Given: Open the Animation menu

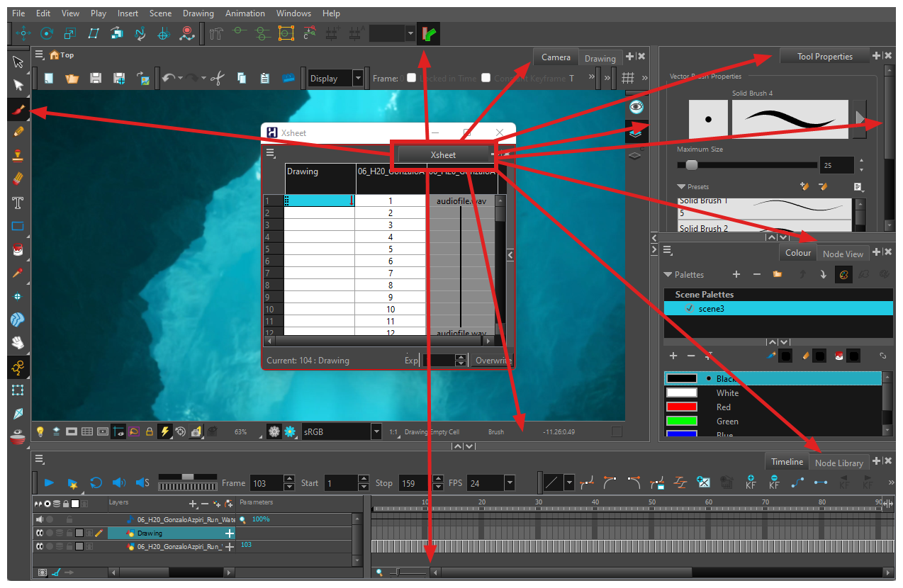Looking at the screenshot, I should [x=245, y=13].
